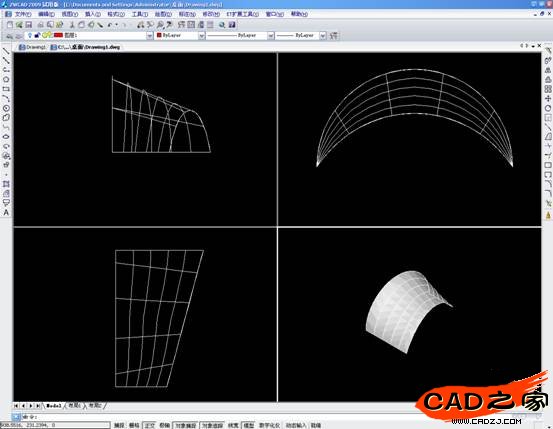Toggle 极轴 polar tracking in status bar
The image size is (553, 429).
click(x=165, y=425)
